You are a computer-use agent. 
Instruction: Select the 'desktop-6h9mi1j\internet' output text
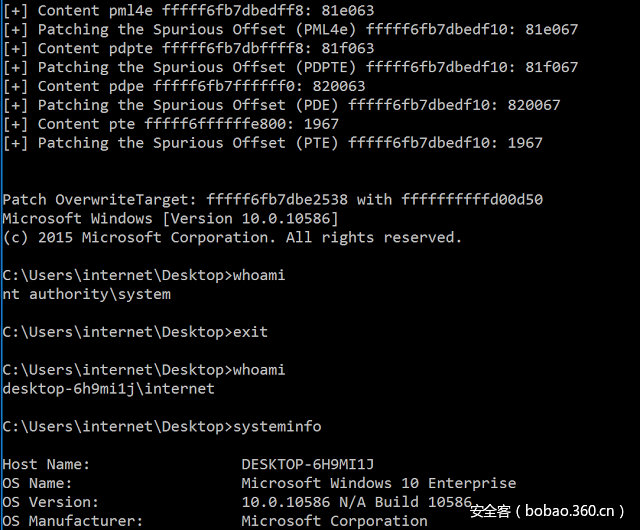[108, 388]
